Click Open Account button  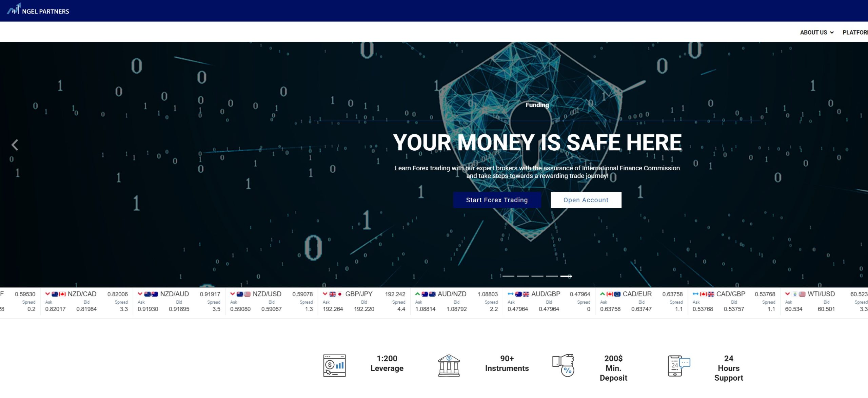coord(586,200)
